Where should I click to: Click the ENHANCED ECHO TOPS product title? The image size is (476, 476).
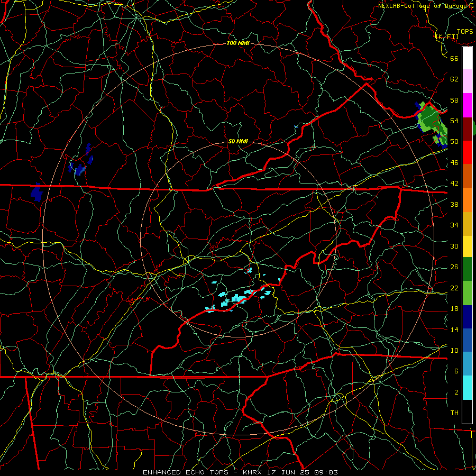(x=185, y=472)
